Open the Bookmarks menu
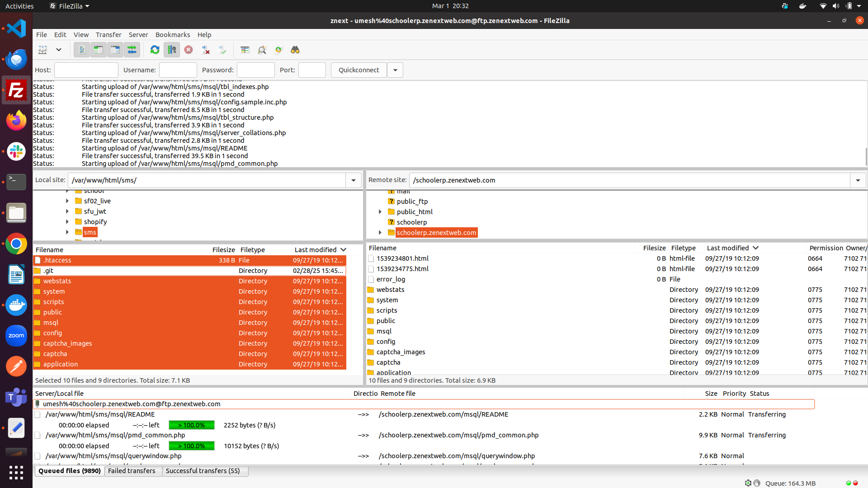Image resolution: width=868 pixels, height=488 pixels. [173, 35]
